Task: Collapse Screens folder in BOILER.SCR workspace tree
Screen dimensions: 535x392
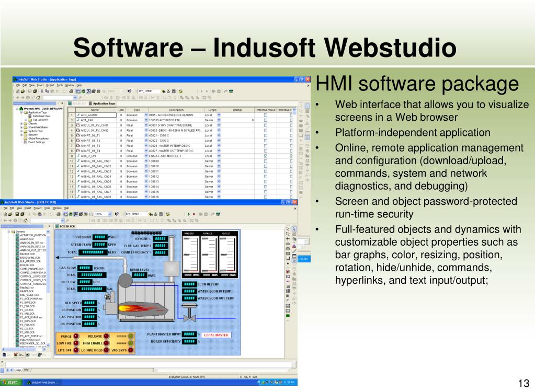Action: pos(9,232)
